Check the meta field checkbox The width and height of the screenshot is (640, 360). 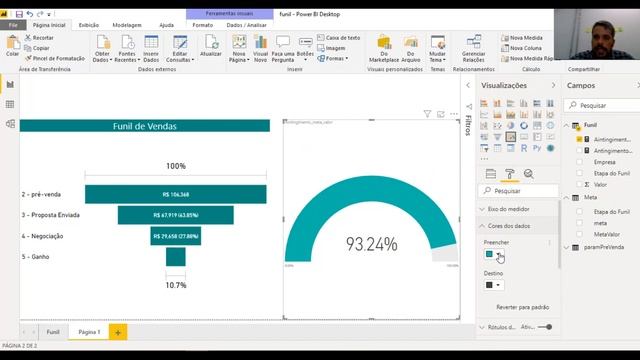[579, 223]
